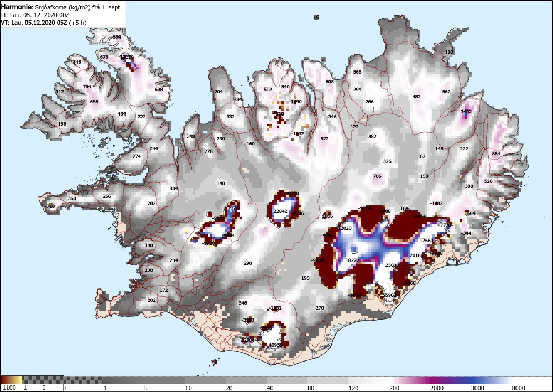Click the legend label 40
This screenshot has width=553, height=392.
[270, 388]
